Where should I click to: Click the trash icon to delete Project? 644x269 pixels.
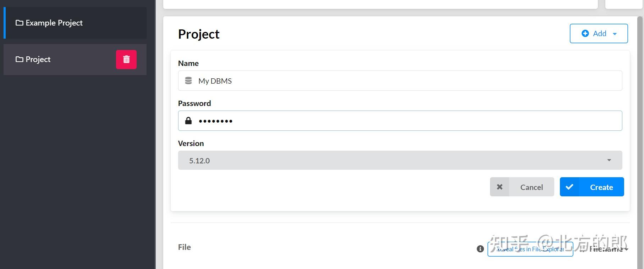pyautogui.click(x=126, y=59)
